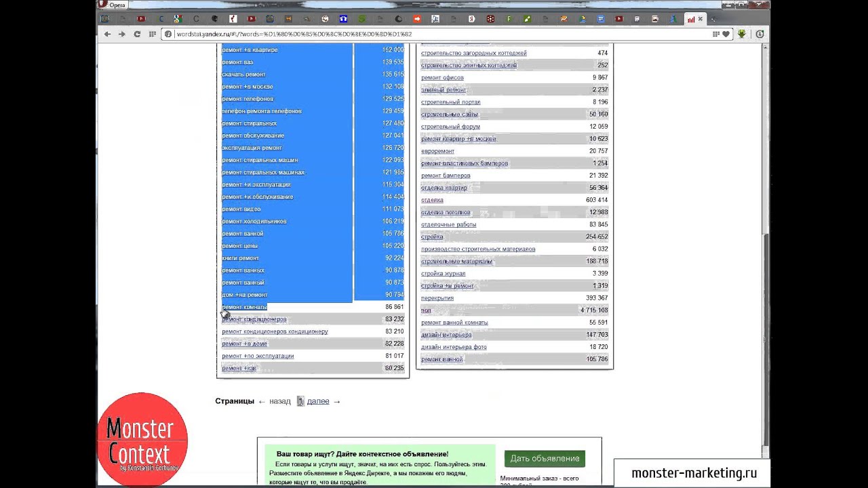Open the 'отделочные работы' link
868x488 pixels.
pos(448,224)
